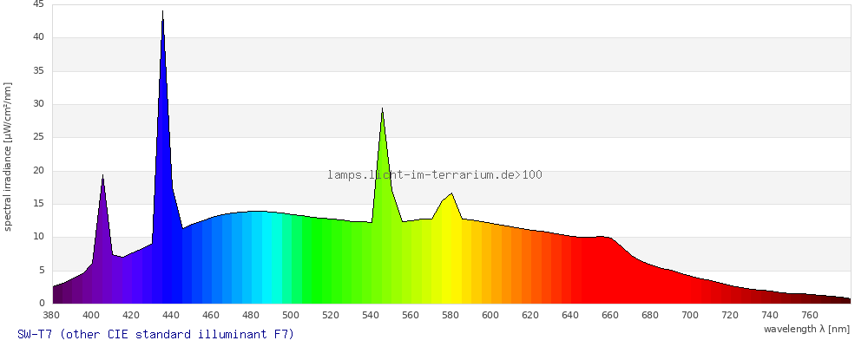Click the y-axis value 10
This screenshot has width=868, height=347.
tap(39, 237)
